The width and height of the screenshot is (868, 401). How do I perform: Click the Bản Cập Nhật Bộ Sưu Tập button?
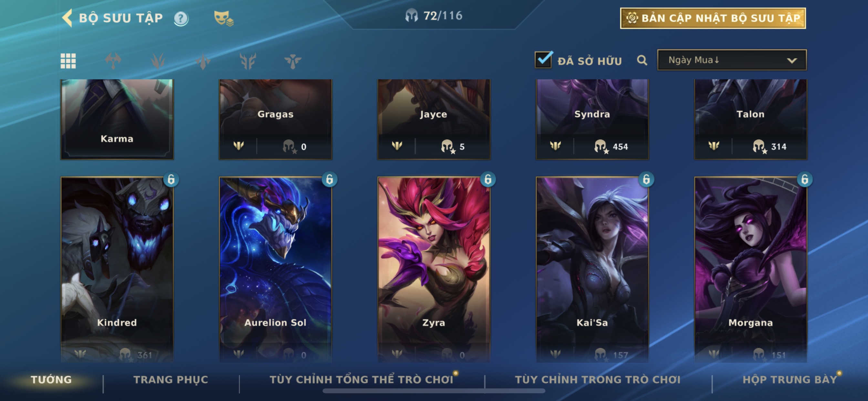coord(713,18)
